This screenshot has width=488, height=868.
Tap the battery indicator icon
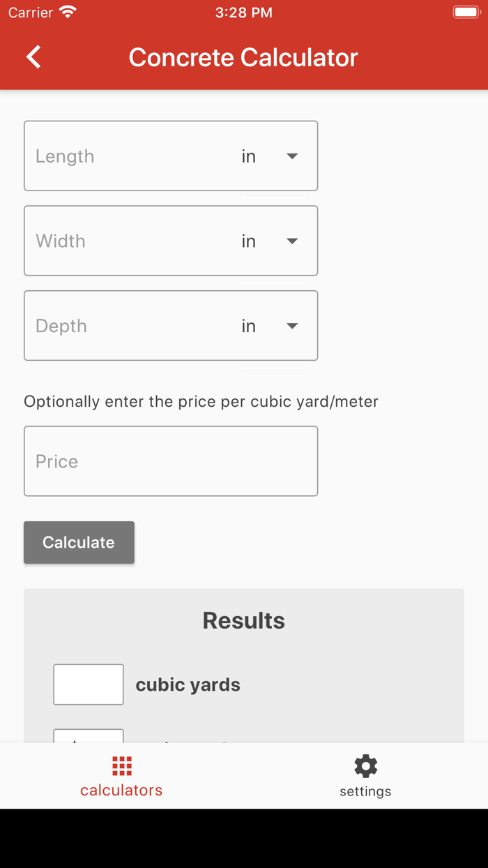466,11
